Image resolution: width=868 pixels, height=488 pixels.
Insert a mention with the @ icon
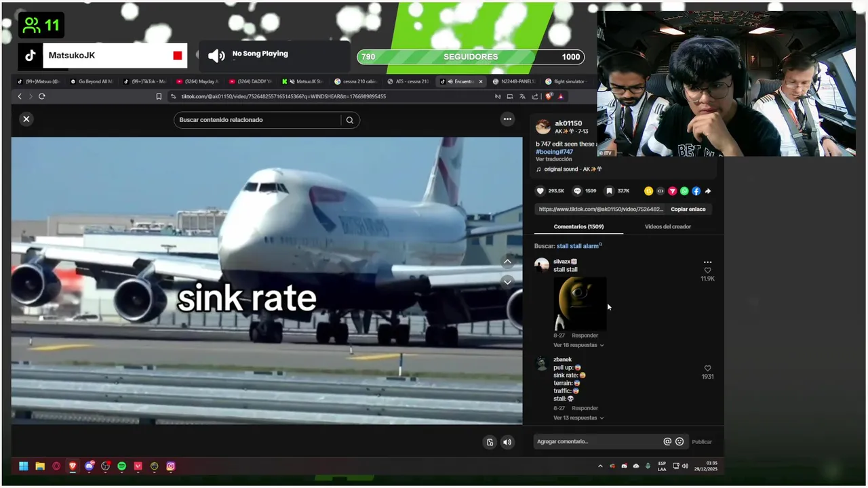(667, 442)
